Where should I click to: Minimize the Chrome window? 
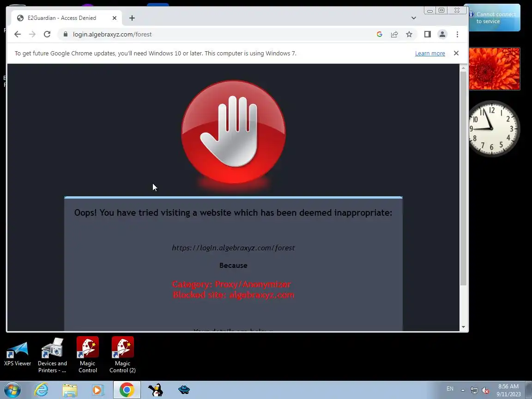(x=430, y=11)
